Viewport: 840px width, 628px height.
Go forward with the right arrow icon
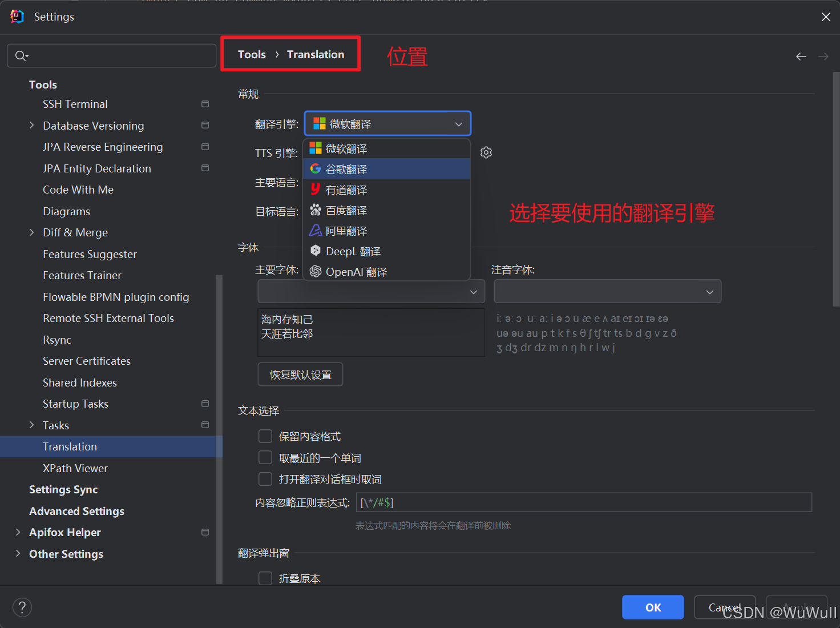[x=823, y=56]
